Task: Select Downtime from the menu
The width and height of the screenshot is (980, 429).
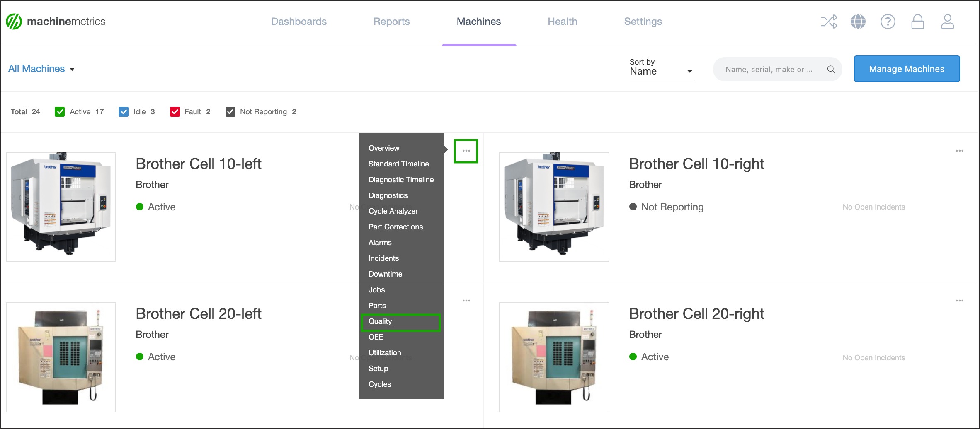Action: [385, 274]
